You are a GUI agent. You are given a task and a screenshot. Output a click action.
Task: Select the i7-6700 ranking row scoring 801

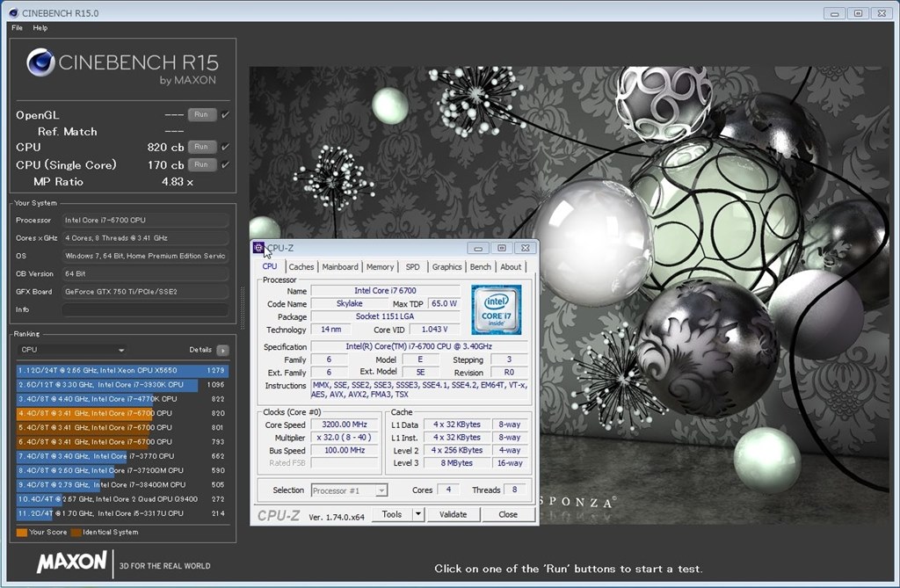[122, 428]
